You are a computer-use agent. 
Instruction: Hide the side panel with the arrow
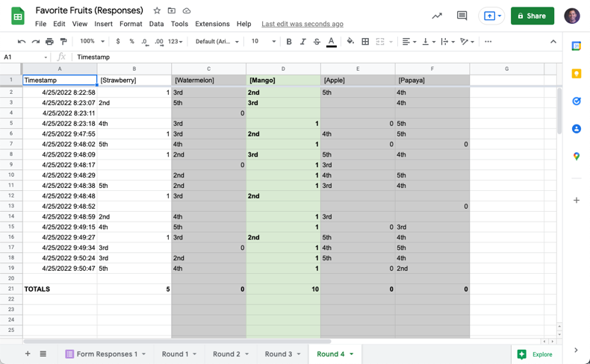[x=576, y=350]
